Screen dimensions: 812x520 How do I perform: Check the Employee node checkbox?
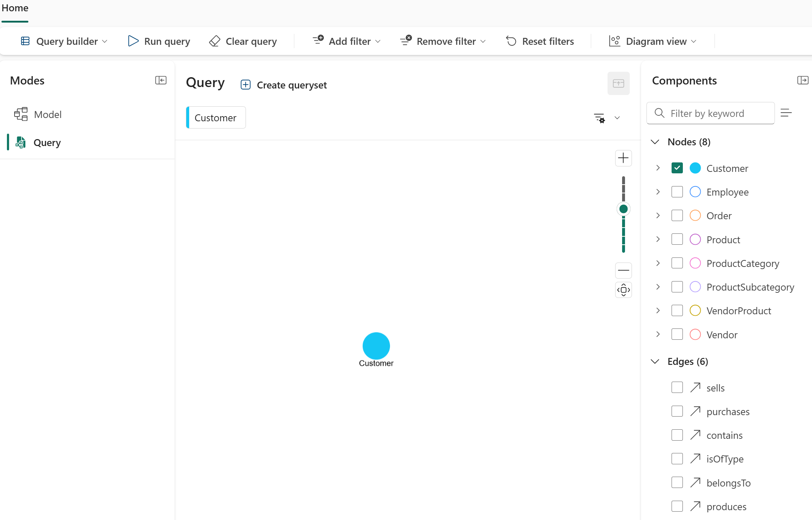(x=677, y=192)
